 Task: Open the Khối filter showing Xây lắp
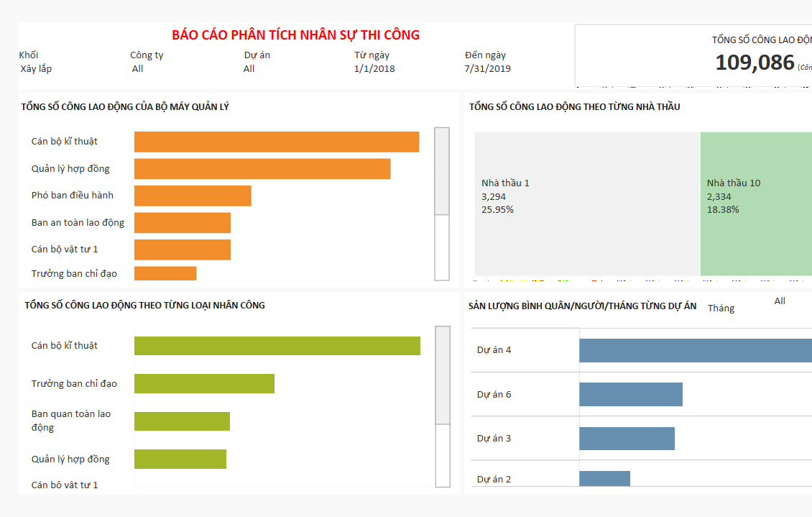[36, 69]
